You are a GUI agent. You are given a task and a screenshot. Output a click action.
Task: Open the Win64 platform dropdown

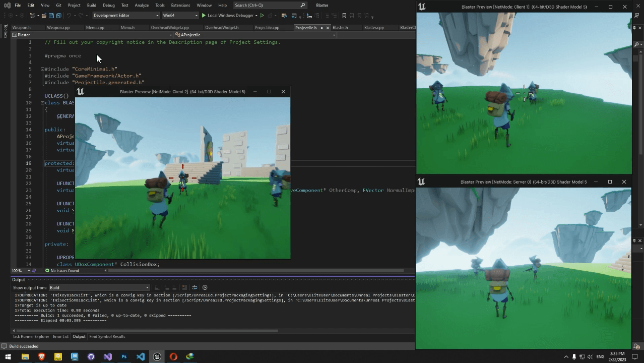(x=180, y=16)
